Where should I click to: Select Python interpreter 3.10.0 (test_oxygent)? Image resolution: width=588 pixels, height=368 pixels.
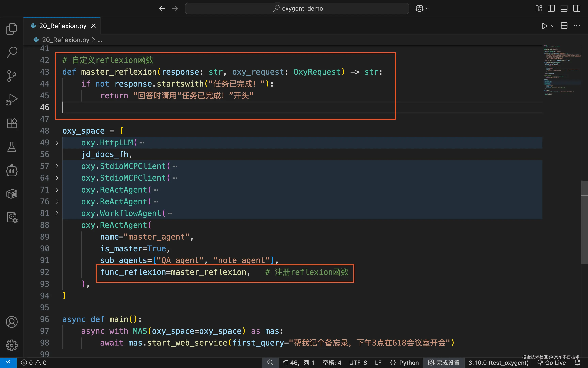click(498, 363)
